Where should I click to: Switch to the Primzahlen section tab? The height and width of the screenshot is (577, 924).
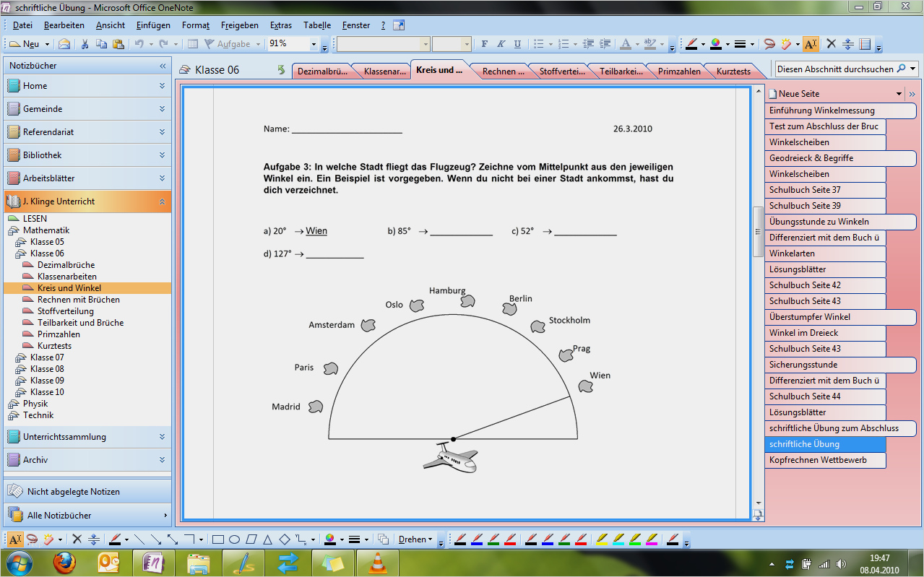[x=677, y=71]
